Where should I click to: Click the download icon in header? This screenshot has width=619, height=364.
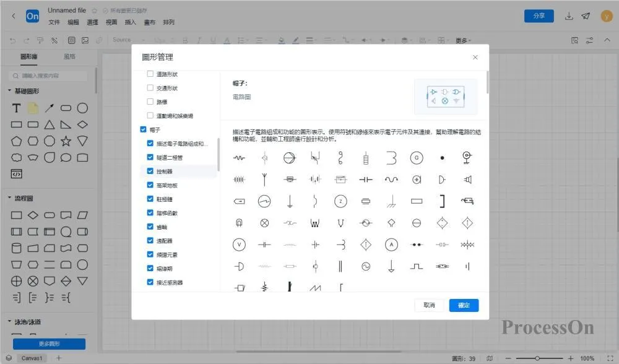pyautogui.click(x=569, y=16)
